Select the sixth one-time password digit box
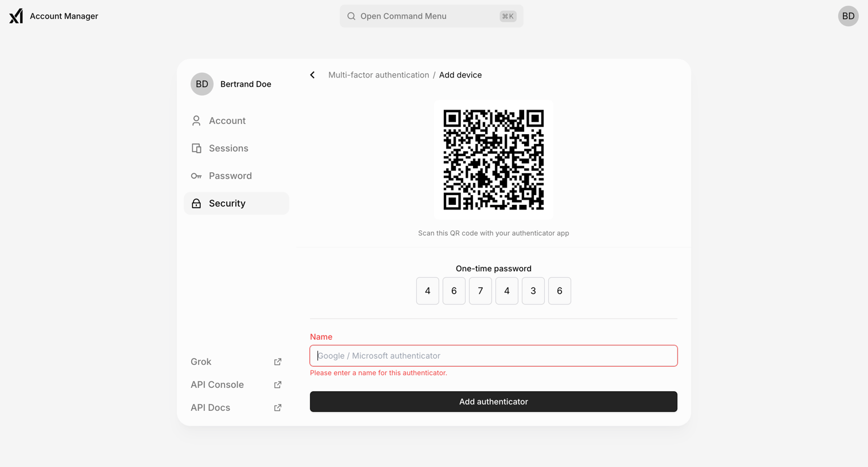 point(560,291)
